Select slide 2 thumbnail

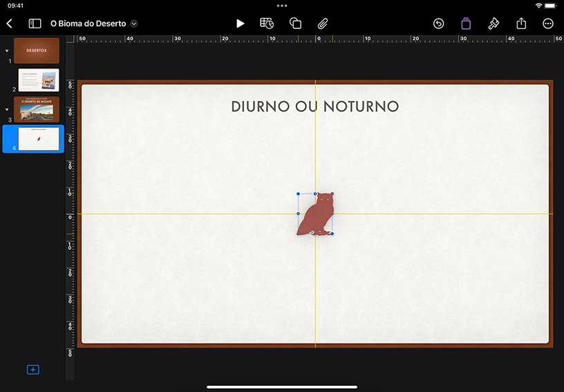[x=39, y=80]
